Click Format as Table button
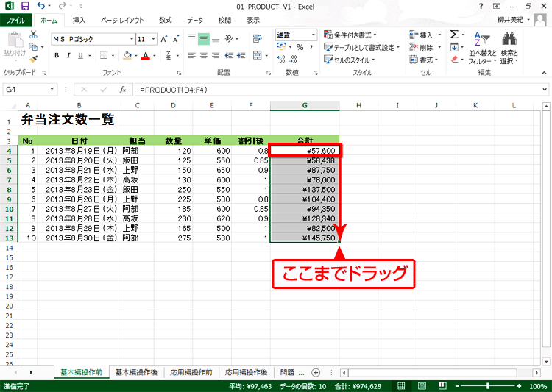The height and width of the screenshot is (392, 552). pos(361,47)
